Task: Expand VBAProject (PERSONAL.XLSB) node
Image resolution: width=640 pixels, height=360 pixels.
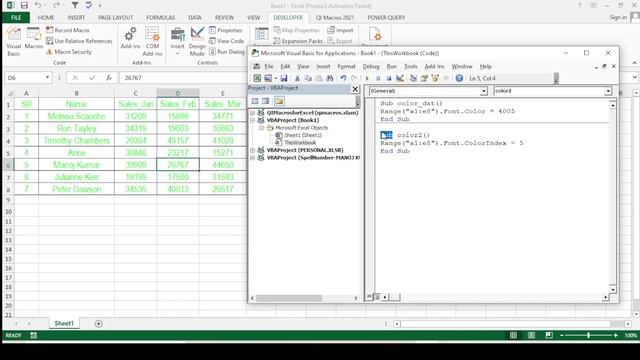Action: click(x=252, y=150)
